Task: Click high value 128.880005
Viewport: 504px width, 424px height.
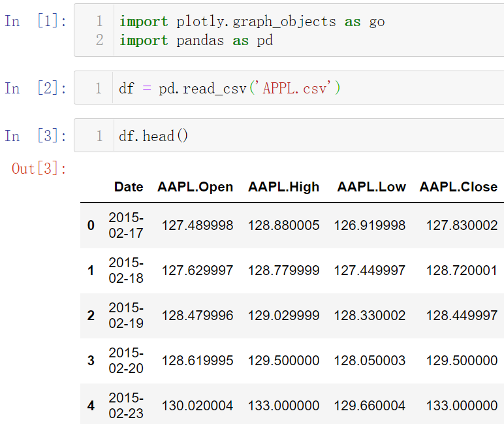Action: click(x=283, y=225)
